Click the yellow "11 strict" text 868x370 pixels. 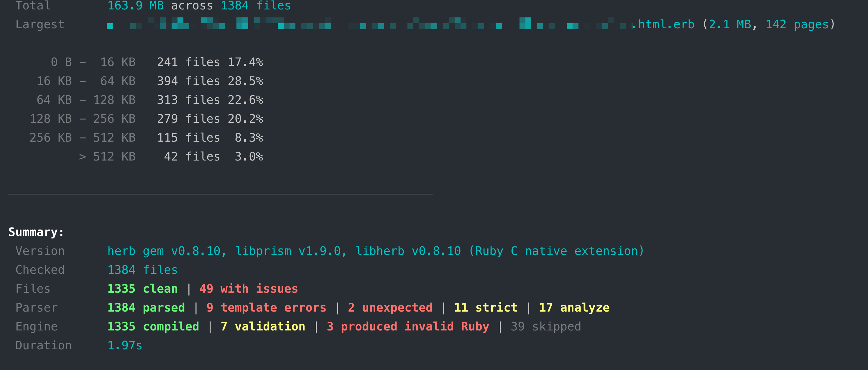click(x=485, y=308)
